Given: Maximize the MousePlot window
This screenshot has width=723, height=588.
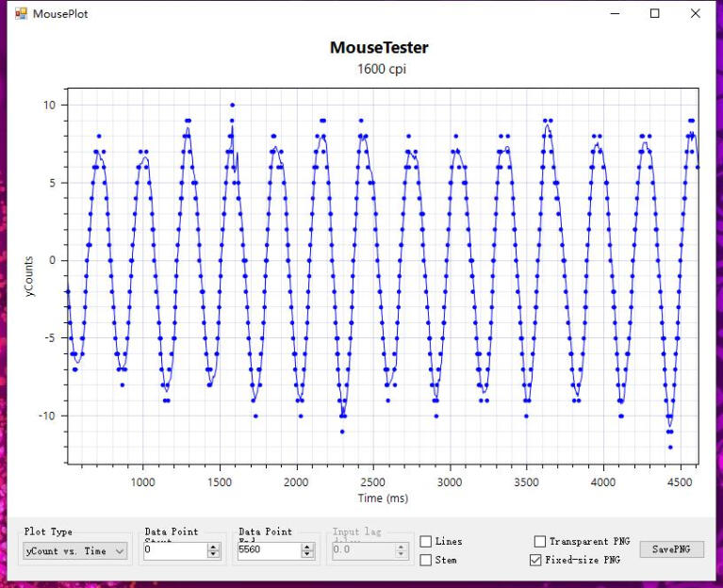Looking at the screenshot, I should pos(655,14).
